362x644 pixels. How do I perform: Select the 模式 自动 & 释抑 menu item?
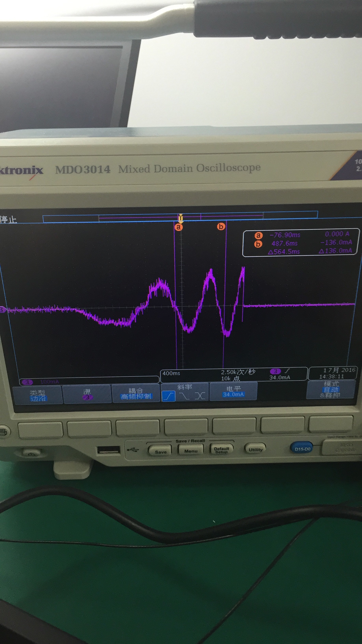[x=331, y=390]
